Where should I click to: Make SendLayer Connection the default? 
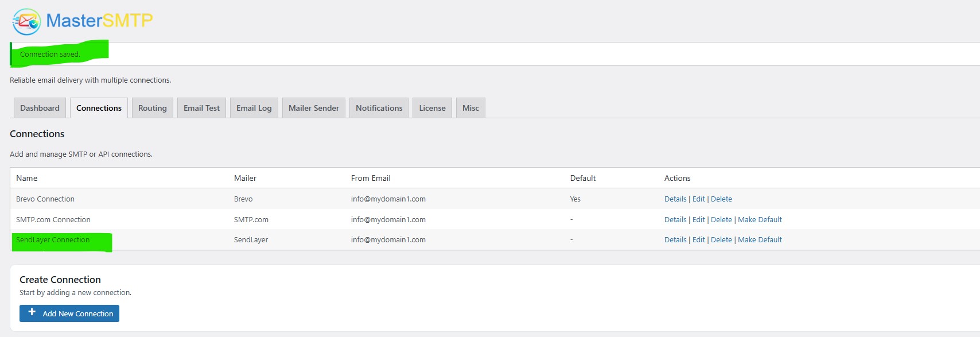(x=760, y=240)
